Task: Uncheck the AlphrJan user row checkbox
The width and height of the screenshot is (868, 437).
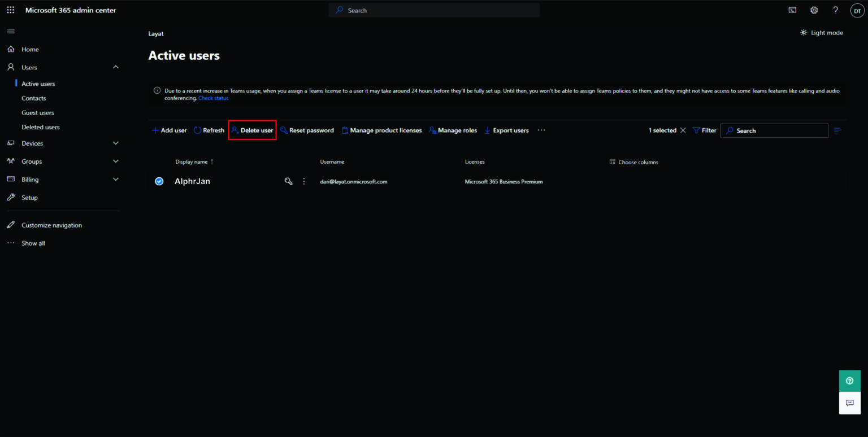Action: [x=159, y=181]
